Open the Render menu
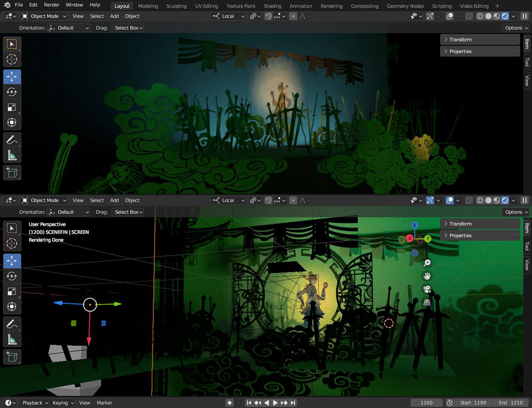 [52, 5]
